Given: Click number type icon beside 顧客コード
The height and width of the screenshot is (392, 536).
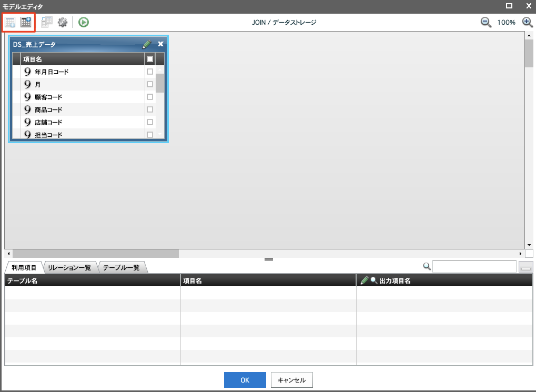Looking at the screenshot, I should [x=27, y=97].
